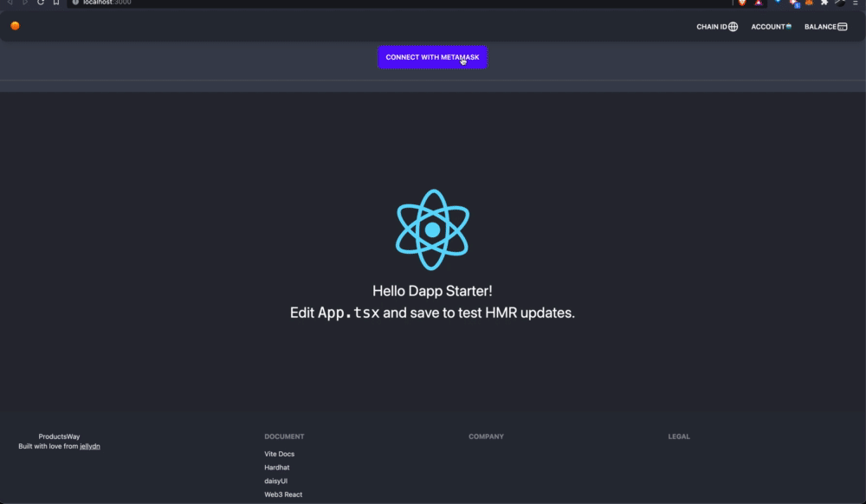Viewport: 866px width, 504px height.
Task: Click the extension icon with blue badge
Action: pos(794,3)
